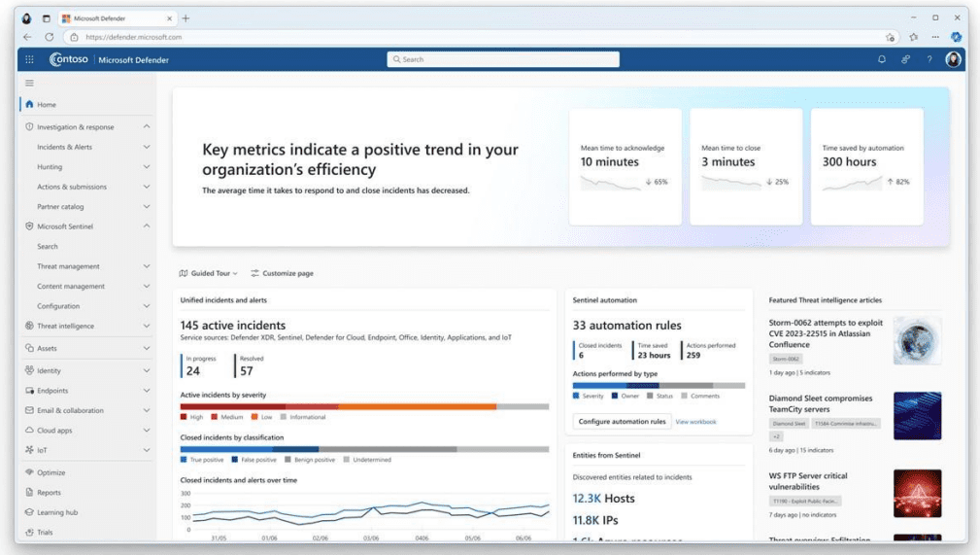Open the Time saved by automation card
Image resolution: width=980 pixels, height=555 pixels.
[x=867, y=167]
